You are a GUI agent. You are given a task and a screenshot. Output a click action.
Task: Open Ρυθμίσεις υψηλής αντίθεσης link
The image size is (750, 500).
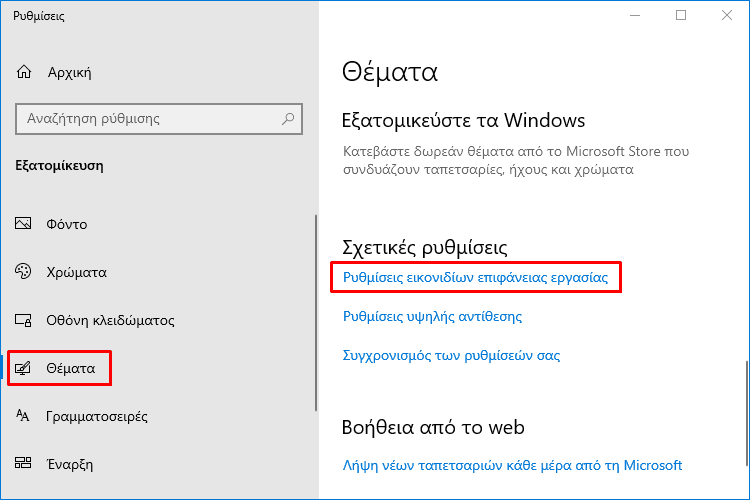432,317
